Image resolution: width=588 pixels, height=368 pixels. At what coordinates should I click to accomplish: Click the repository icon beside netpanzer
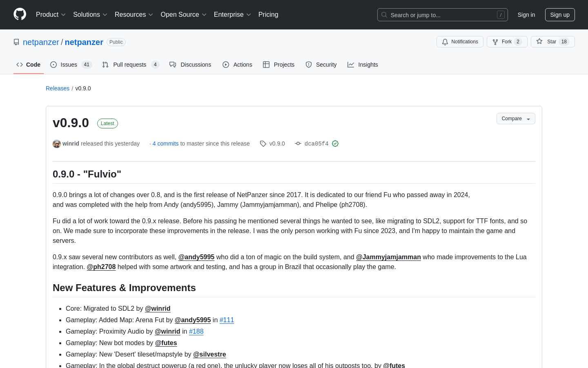pos(16,42)
